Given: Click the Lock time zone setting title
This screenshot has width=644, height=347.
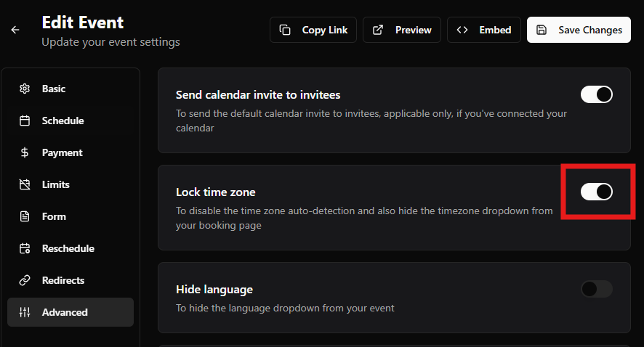Looking at the screenshot, I should (x=216, y=192).
